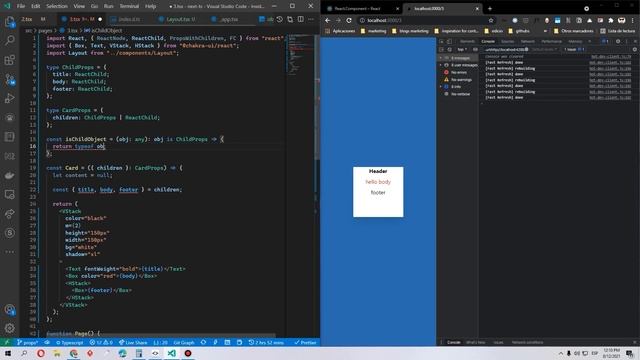Open the Default levels dropdown in console
Viewport: 640px width, 360px height.
(x=544, y=49)
